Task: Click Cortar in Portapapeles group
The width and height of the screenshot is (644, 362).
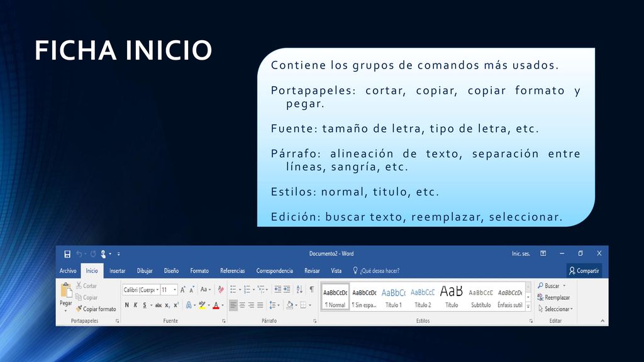Action: pos(86,286)
